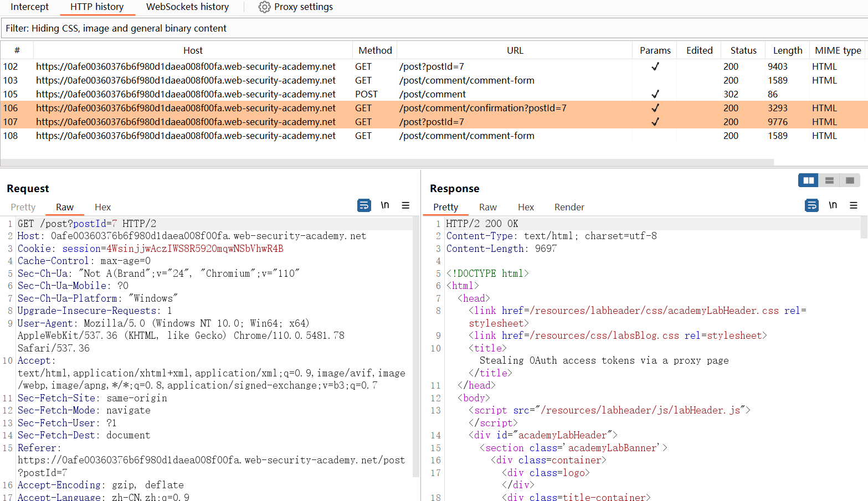
Task: Click the history table horizontal scrollbar
Action: pyautogui.click(x=388, y=162)
